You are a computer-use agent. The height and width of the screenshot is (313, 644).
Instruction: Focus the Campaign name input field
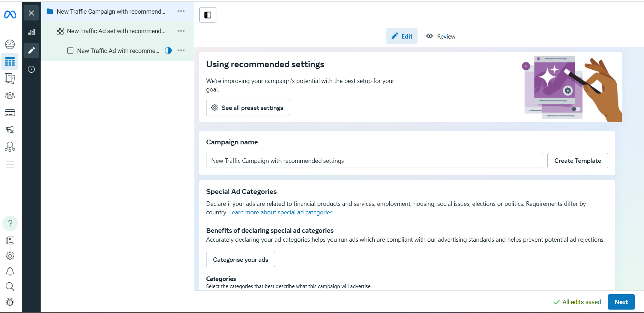tap(374, 160)
